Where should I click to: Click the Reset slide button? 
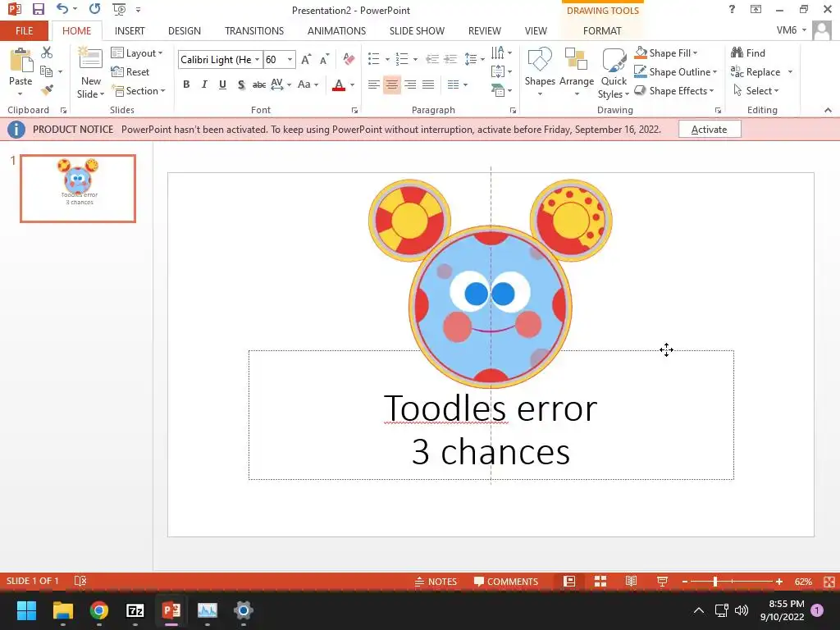click(130, 72)
